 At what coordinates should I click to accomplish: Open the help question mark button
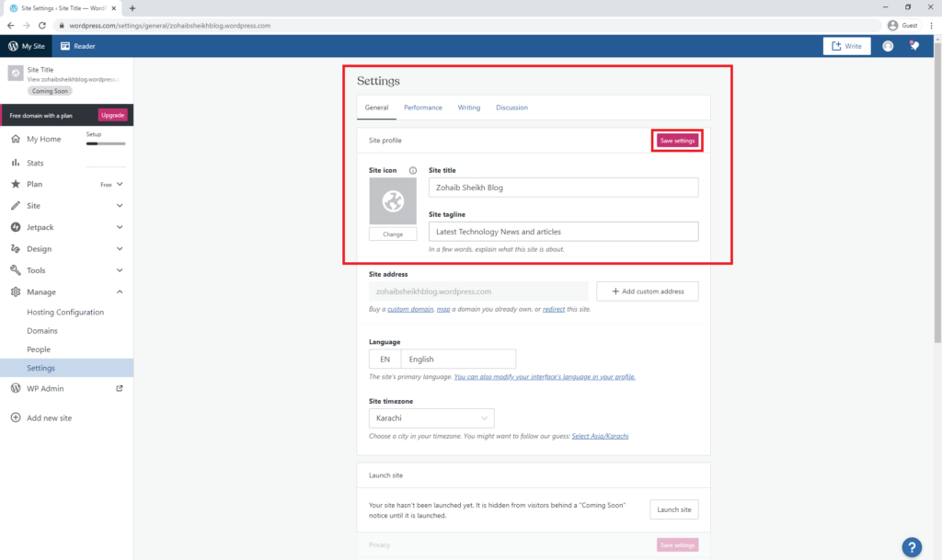[x=912, y=547]
